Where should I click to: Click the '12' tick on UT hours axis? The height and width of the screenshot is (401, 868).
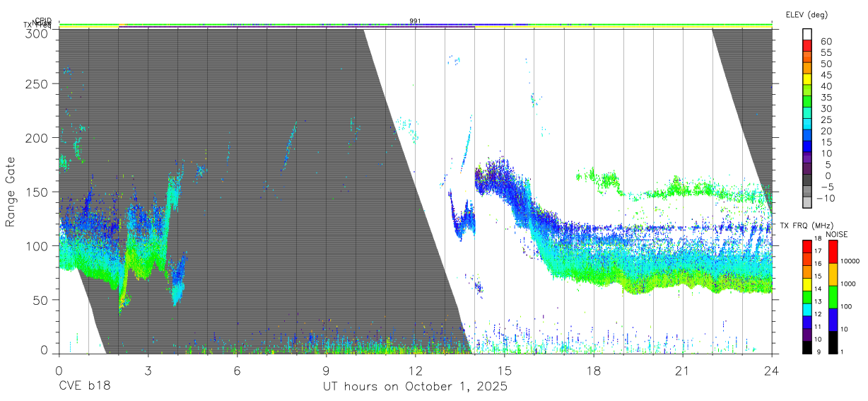click(415, 371)
